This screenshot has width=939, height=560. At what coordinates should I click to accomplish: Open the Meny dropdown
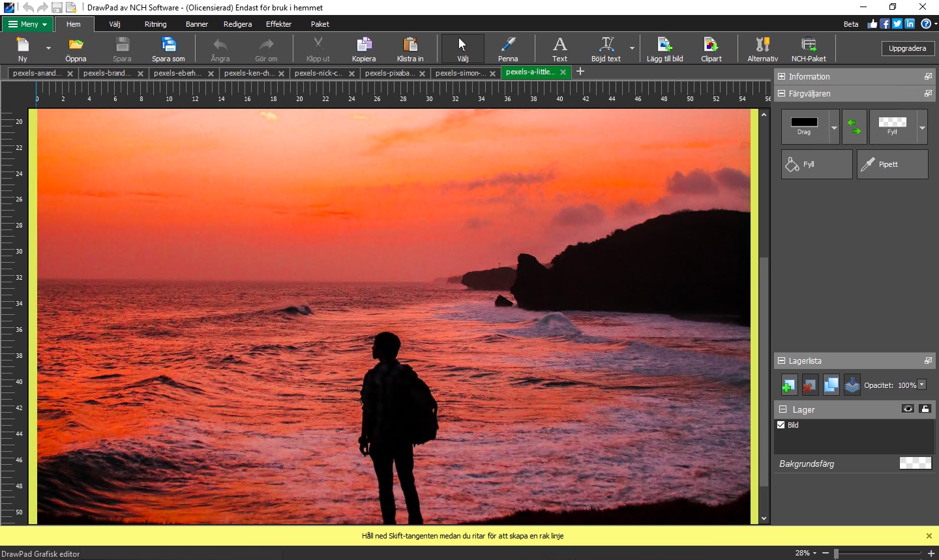(27, 24)
